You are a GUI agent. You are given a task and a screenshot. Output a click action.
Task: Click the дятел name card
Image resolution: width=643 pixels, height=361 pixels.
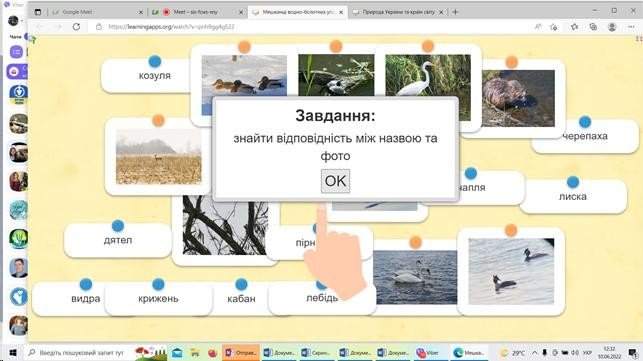tap(118, 240)
